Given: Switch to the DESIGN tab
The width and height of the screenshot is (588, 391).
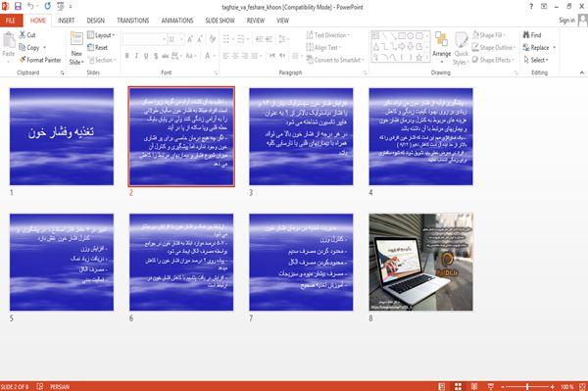Looking at the screenshot, I should pyautogui.click(x=96, y=21).
